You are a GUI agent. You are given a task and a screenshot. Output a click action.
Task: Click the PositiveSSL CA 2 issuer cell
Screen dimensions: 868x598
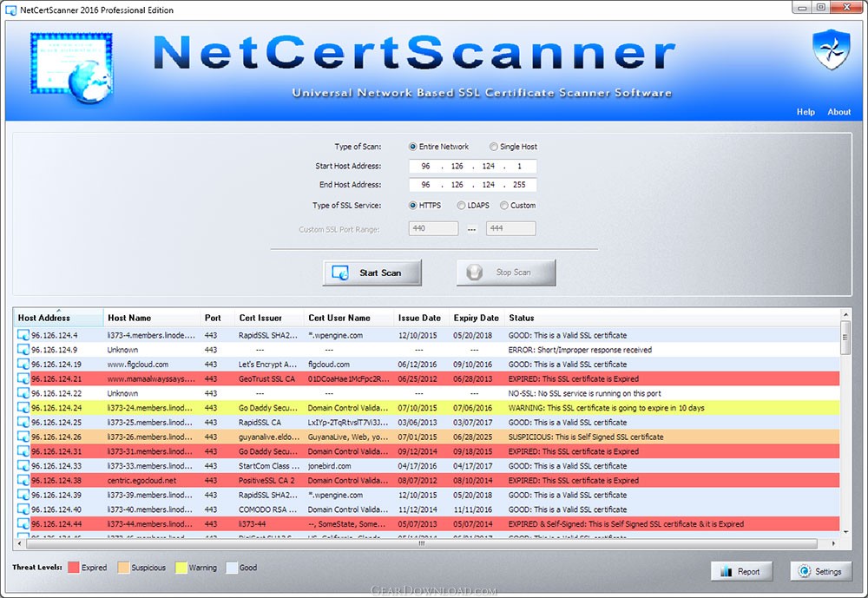[x=266, y=481]
